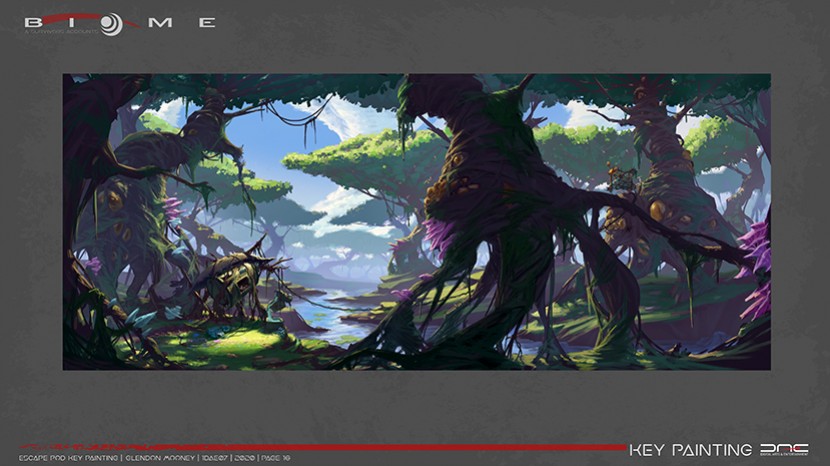Click the letter E in the BIOME title
830x466 pixels.
(x=205, y=22)
